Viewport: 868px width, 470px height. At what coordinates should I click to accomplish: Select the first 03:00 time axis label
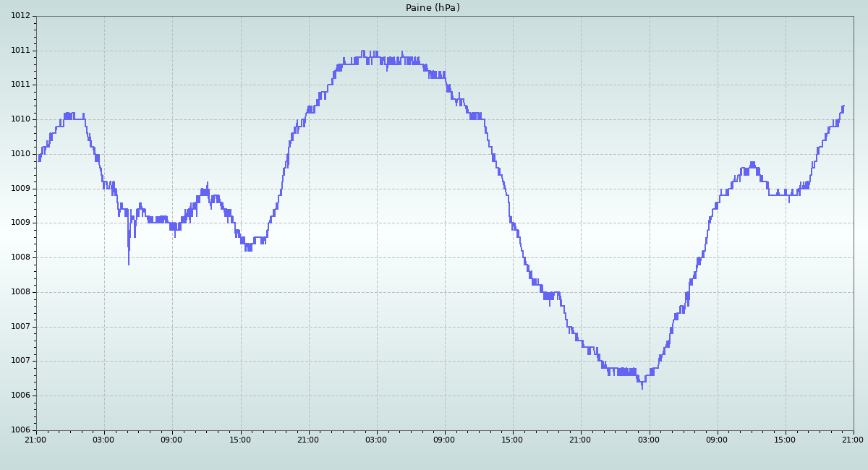point(103,439)
